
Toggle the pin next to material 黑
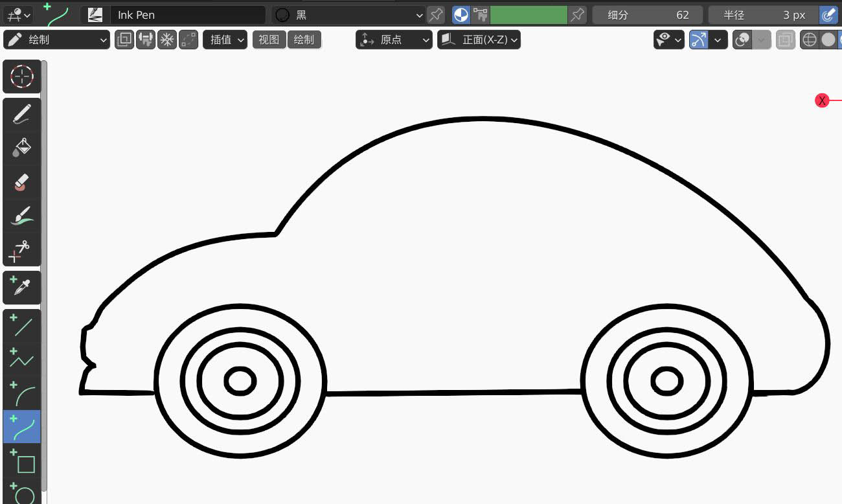tap(436, 15)
